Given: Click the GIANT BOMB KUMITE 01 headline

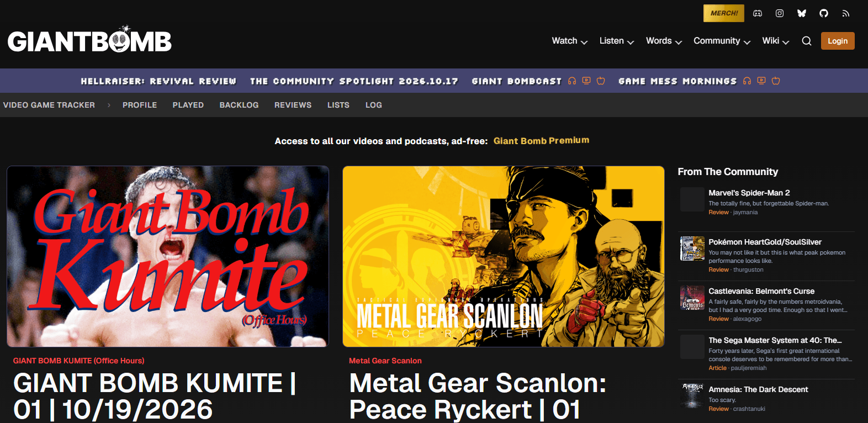Looking at the screenshot, I should click(155, 396).
